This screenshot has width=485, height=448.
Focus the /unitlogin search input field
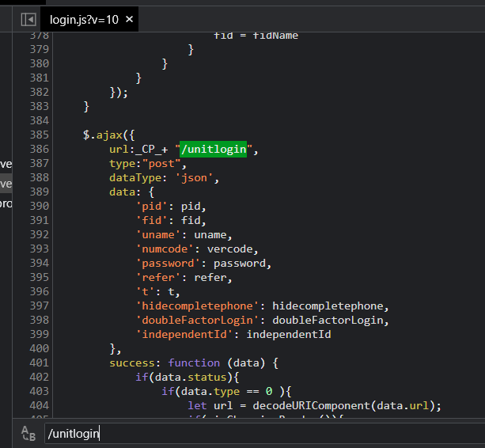(x=264, y=434)
